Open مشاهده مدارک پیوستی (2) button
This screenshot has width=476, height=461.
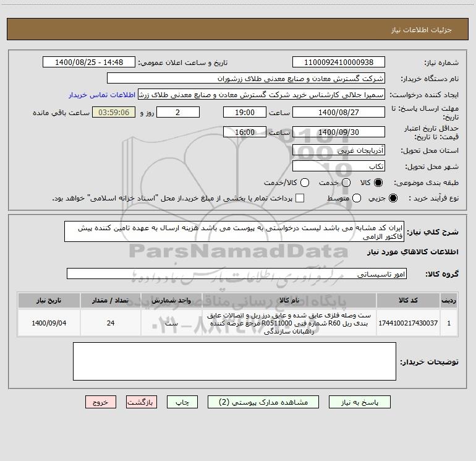263,402
